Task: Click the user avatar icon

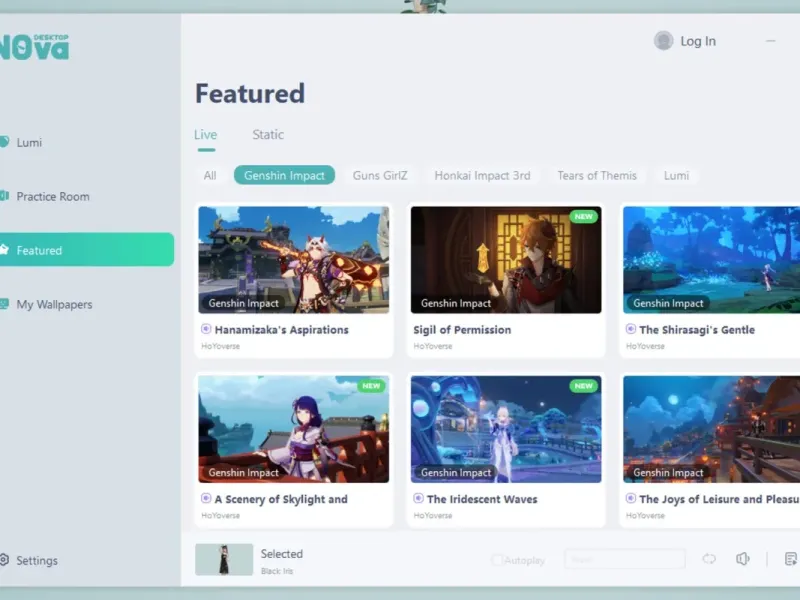Action: (663, 41)
